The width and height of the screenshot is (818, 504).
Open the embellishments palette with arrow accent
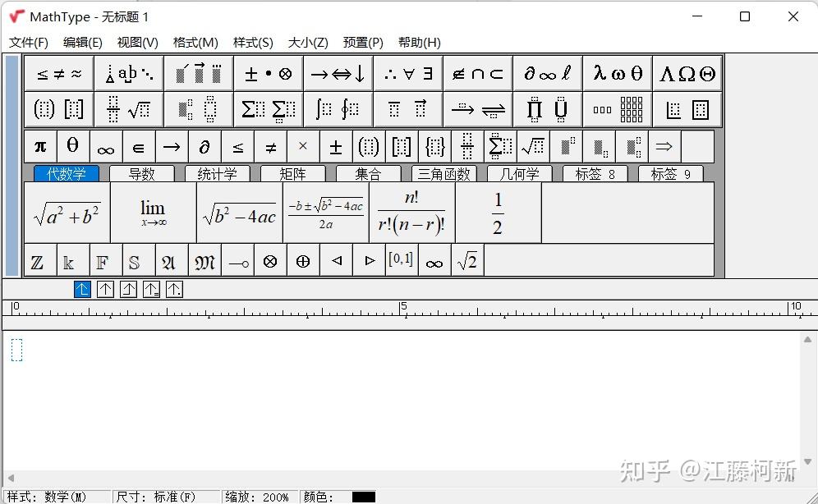coord(199,74)
